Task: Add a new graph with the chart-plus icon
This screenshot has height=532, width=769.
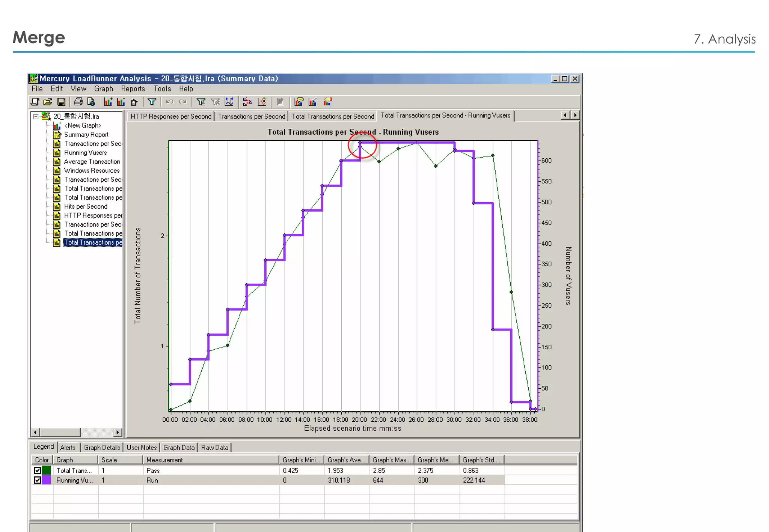Action: point(108,102)
